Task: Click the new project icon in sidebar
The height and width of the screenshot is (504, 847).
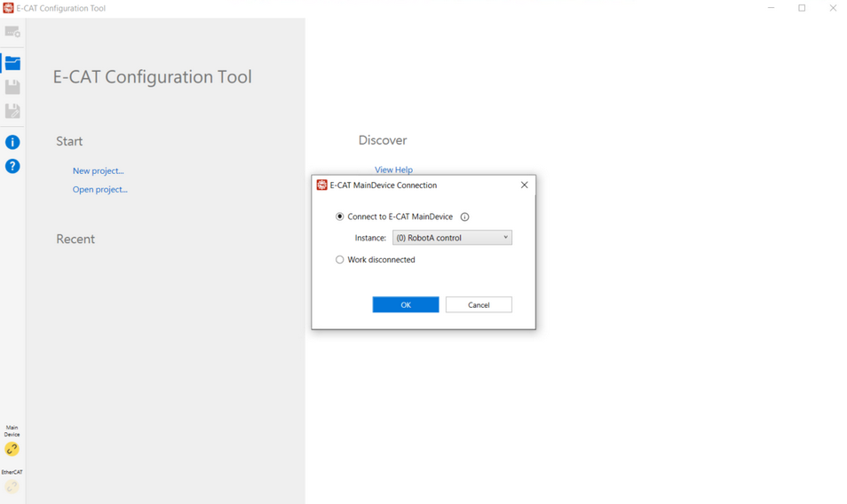Action: (x=12, y=32)
